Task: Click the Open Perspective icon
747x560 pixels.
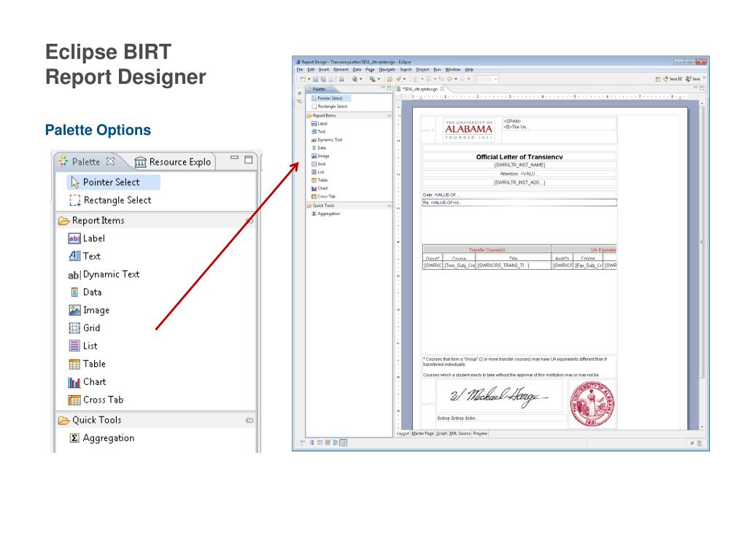Action: (x=657, y=79)
